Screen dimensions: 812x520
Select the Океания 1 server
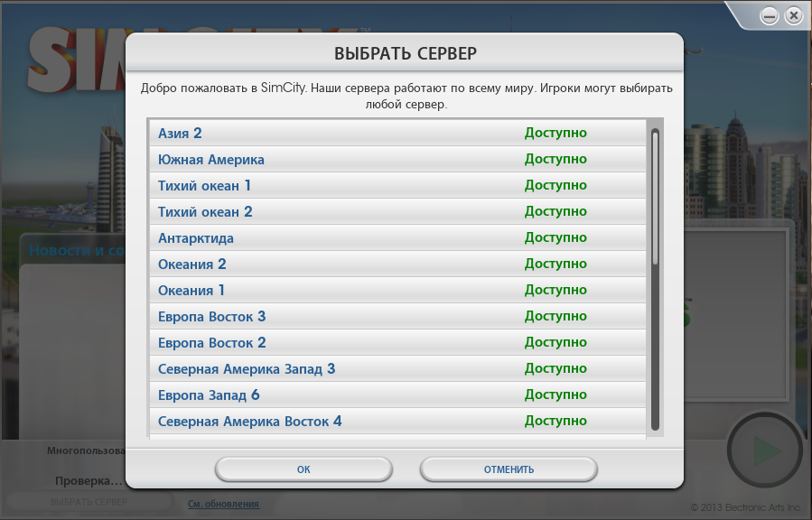[397, 291]
